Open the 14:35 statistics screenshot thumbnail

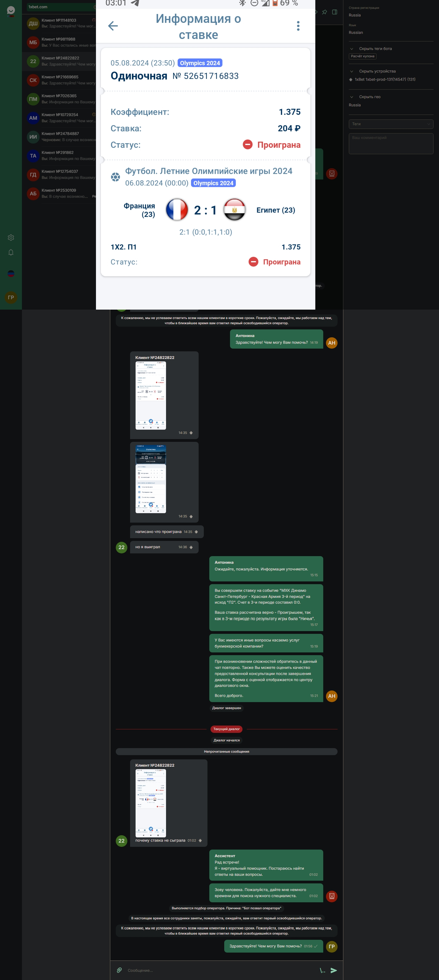click(150, 479)
